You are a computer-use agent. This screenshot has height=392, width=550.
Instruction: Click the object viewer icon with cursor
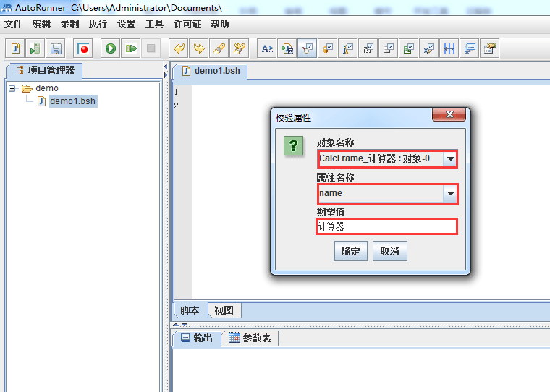click(x=287, y=48)
